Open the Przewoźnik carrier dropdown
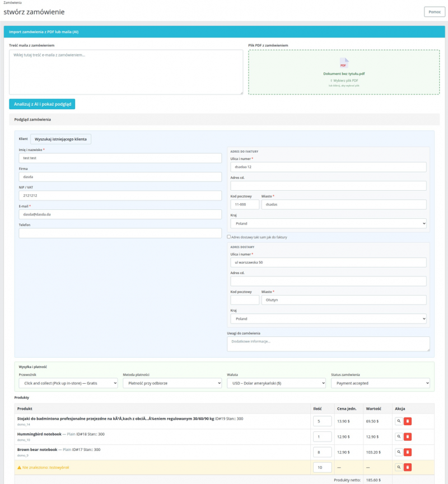This screenshot has width=448, height=484. [68, 383]
